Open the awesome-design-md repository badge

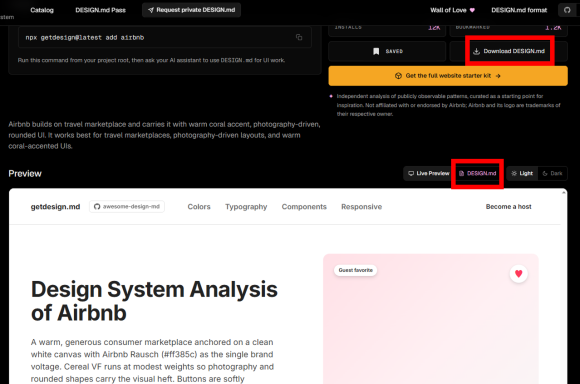click(127, 206)
